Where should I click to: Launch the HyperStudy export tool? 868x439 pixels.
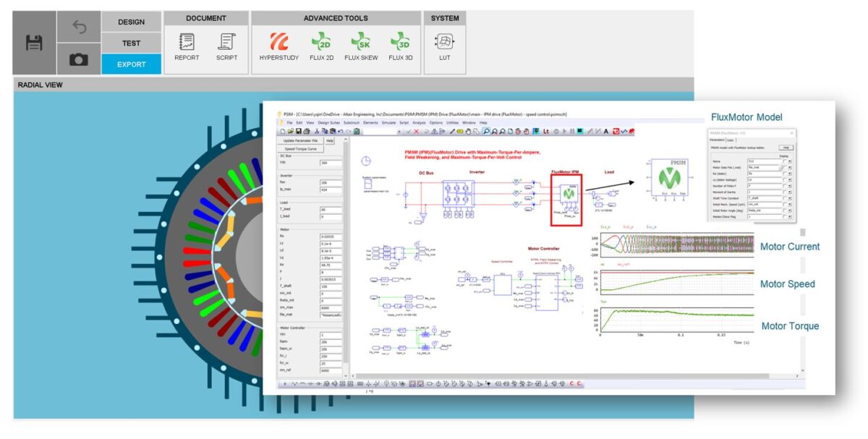[278, 48]
